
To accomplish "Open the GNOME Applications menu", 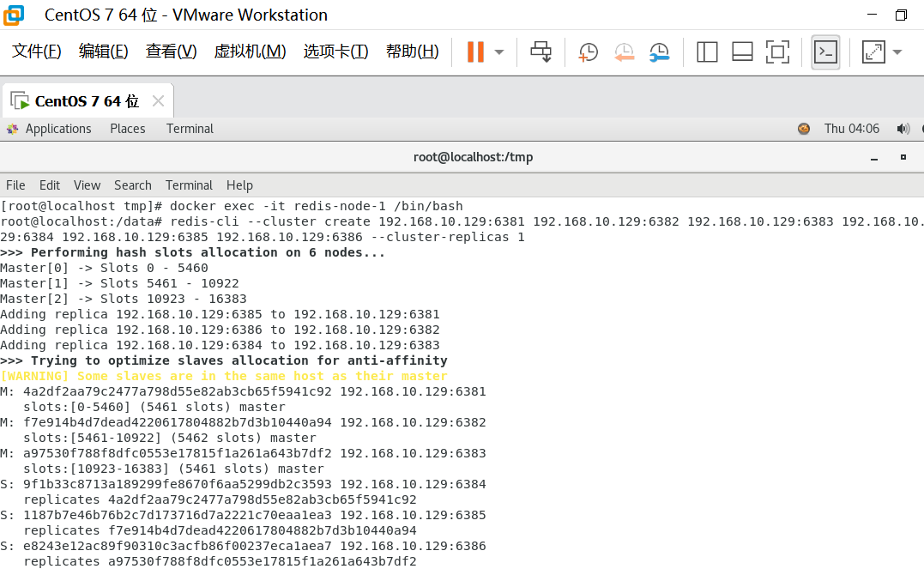I will pyautogui.click(x=57, y=129).
